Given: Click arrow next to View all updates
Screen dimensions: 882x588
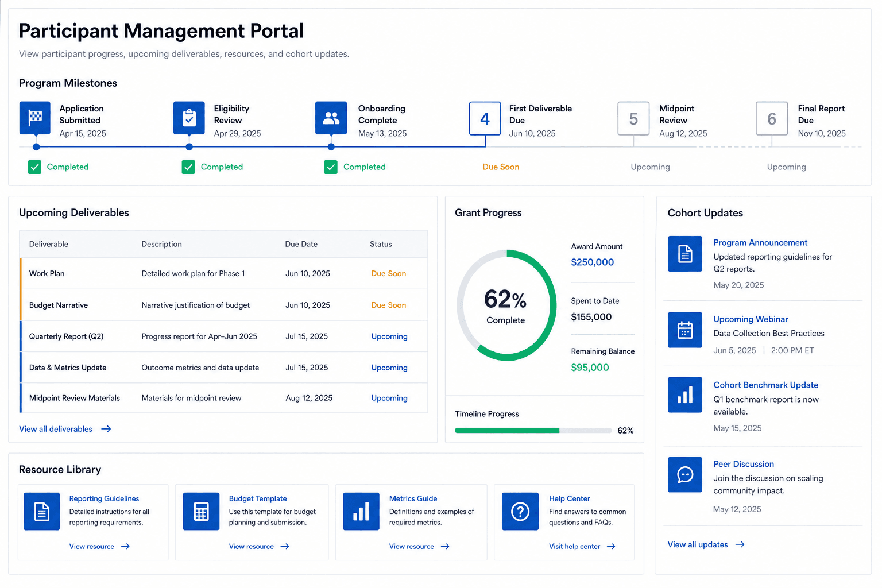Looking at the screenshot, I should tap(740, 544).
